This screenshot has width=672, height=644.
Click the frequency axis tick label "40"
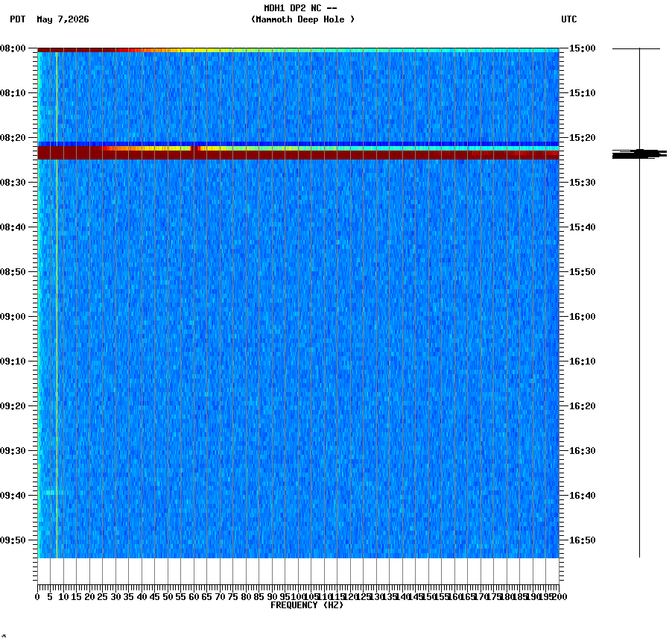[x=142, y=597]
